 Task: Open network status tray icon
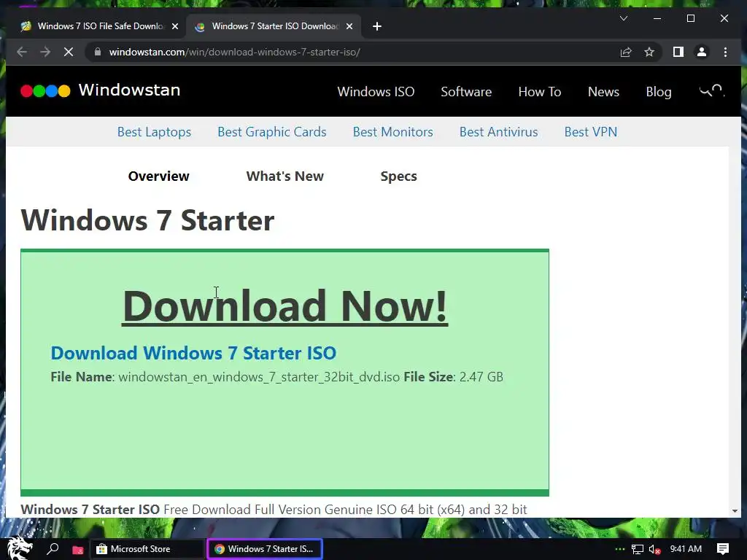(637, 549)
